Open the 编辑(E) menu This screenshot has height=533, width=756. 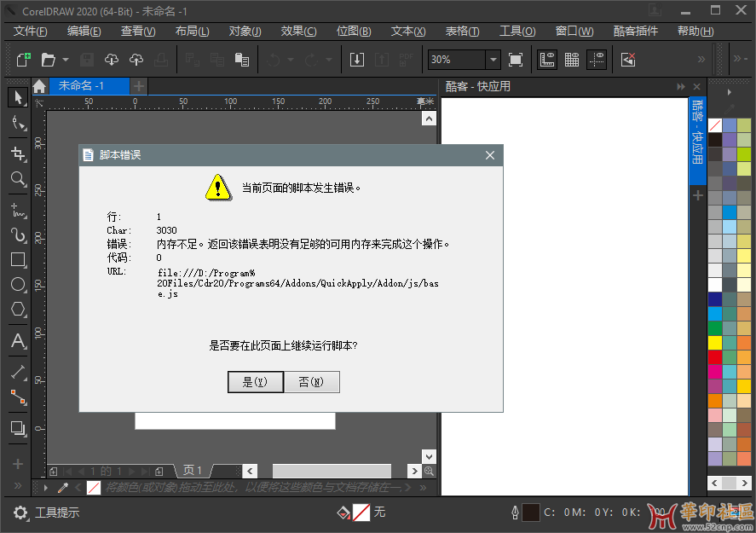(x=84, y=32)
